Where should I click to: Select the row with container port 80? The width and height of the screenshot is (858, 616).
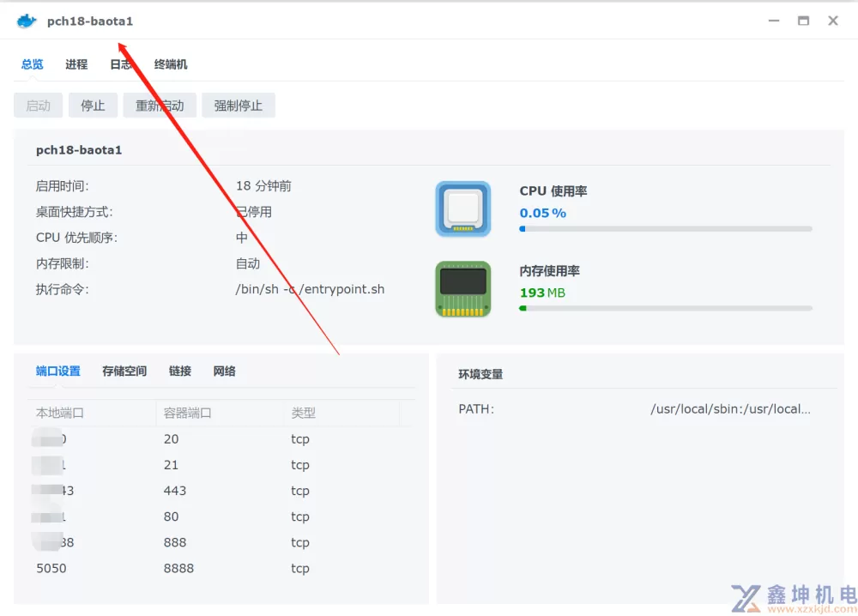coord(221,517)
